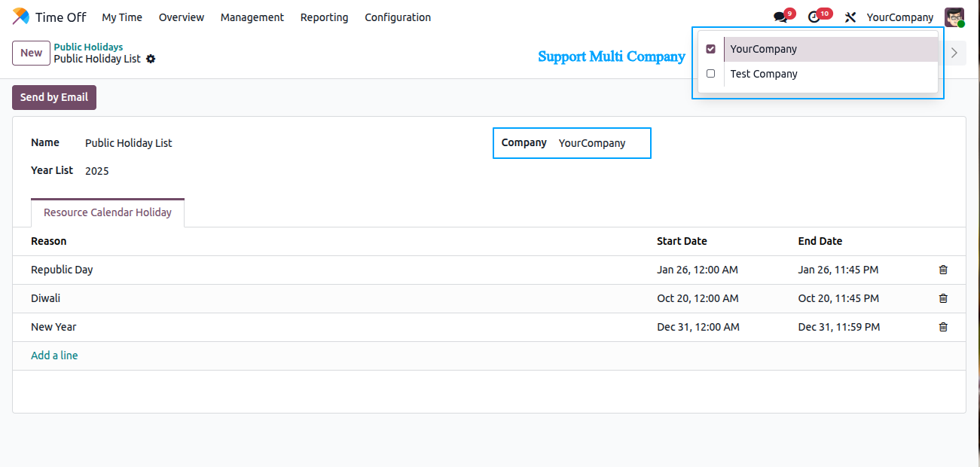This screenshot has height=467, width=980.
Task: Click the Add a line link
Action: pyautogui.click(x=54, y=356)
